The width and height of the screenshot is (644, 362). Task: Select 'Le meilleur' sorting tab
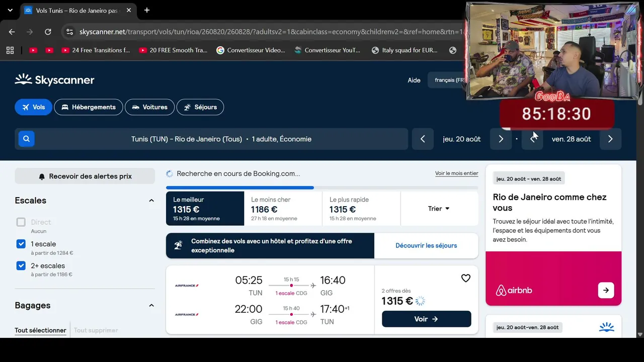click(205, 209)
